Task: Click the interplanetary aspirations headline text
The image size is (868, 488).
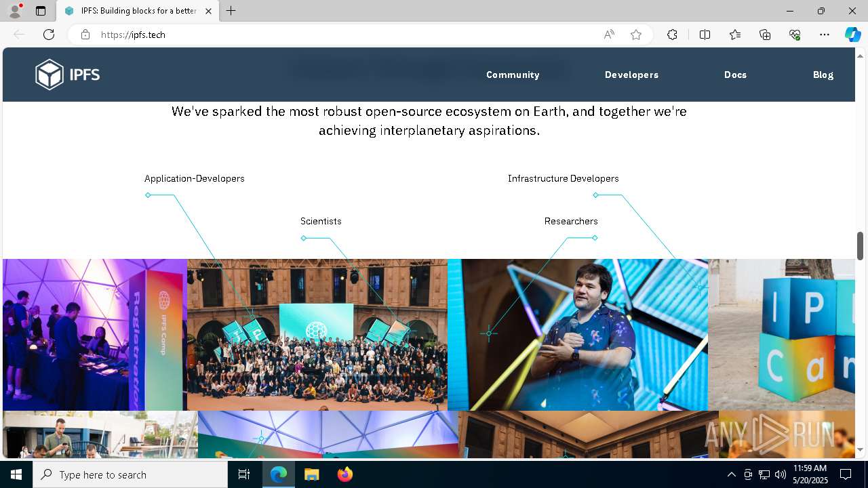Action: (x=429, y=121)
